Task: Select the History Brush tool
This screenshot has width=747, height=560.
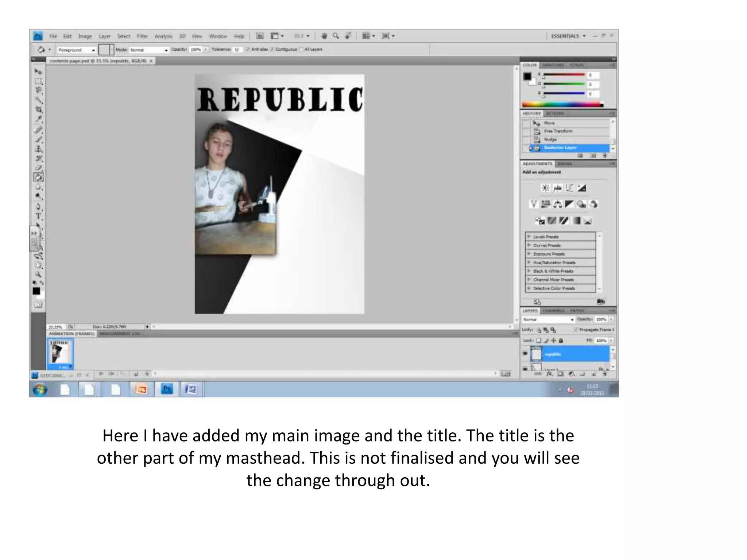Action: [38, 159]
